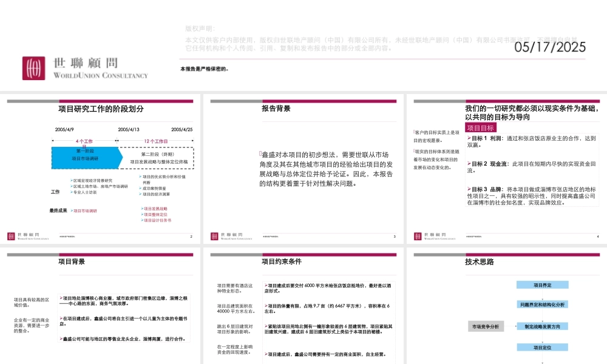Click the red WorldUnion logo on cover slide
Viewport: 607px width, 364px height.
(33, 69)
